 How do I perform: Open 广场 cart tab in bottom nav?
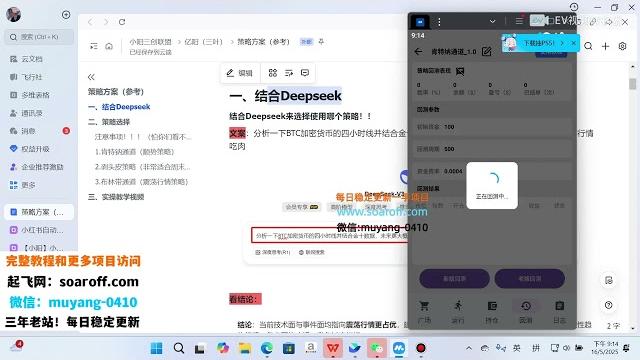click(424, 312)
